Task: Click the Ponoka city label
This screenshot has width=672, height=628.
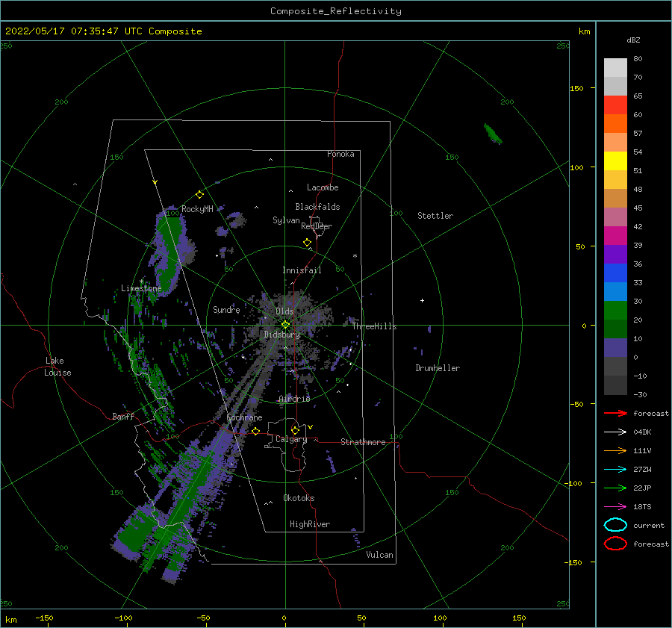Action: [x=340, y=154]
